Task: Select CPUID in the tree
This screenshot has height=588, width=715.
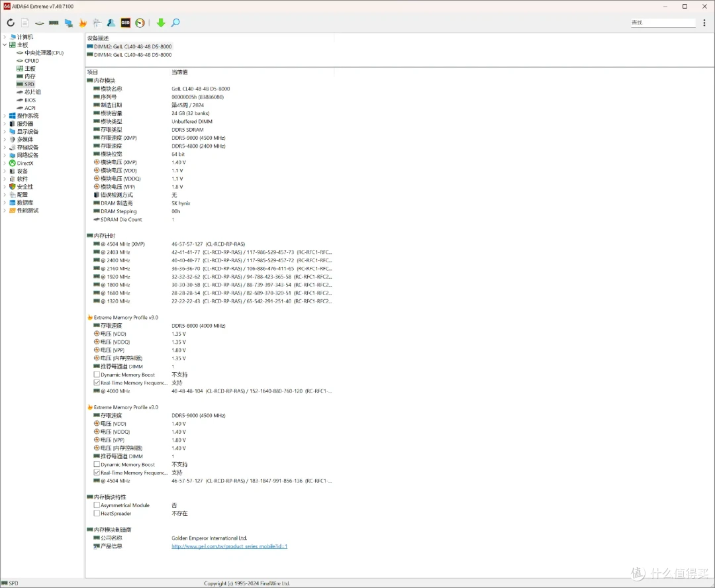Action: [x=32, y=61]
